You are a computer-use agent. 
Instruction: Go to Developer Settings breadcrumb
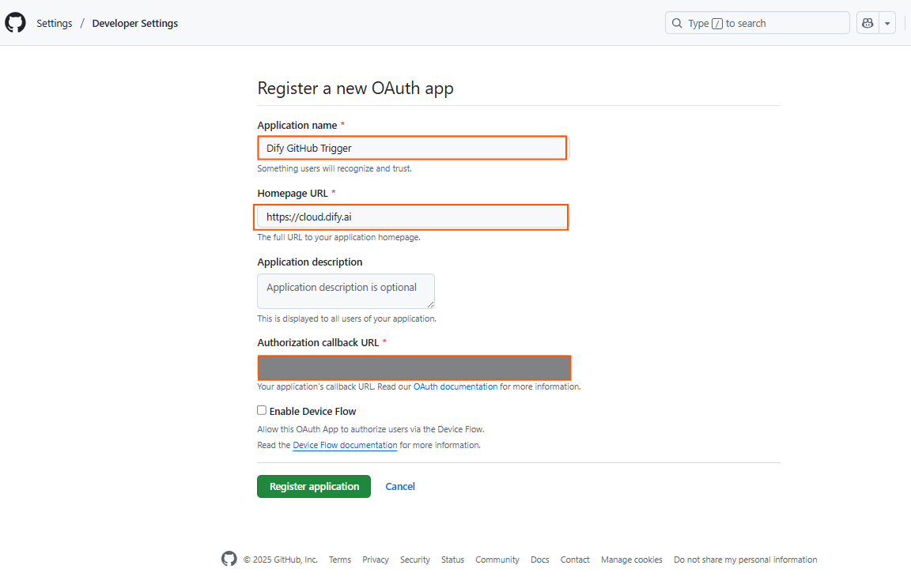pos(135,24)
